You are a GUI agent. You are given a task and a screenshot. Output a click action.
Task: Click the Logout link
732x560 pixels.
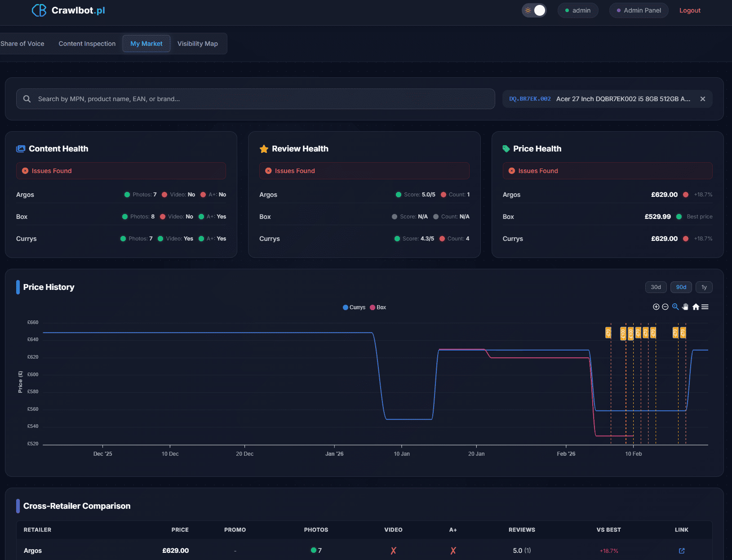689,10
